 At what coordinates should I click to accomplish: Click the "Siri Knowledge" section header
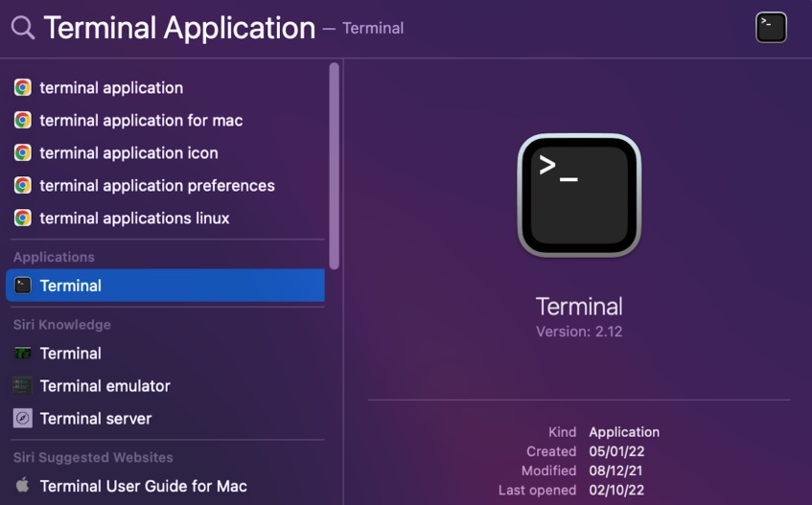62,325
